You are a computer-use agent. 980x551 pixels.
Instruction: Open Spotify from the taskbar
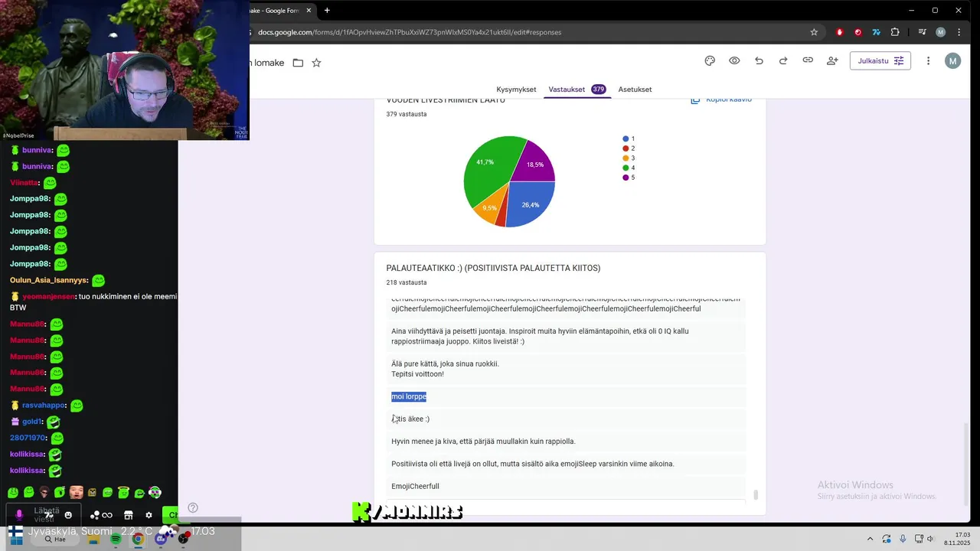coord(116,539)
